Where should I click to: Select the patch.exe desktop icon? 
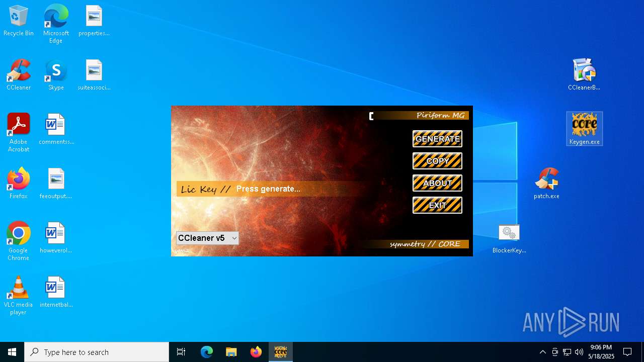tap(547, 184)
